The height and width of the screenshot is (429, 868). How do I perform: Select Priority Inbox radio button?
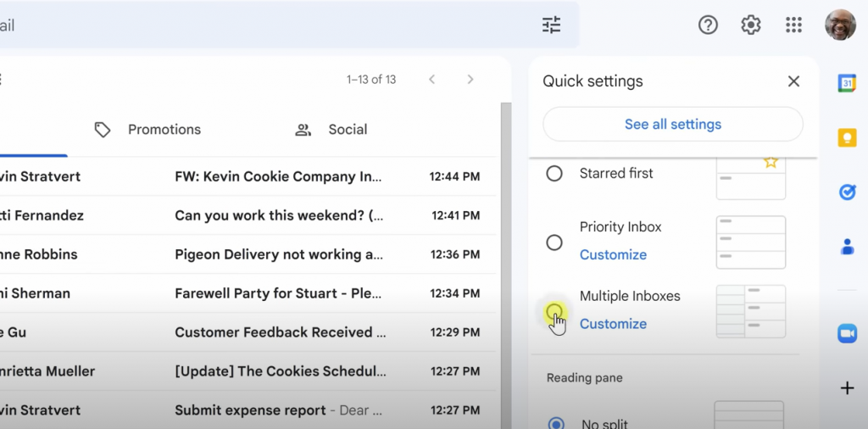tap(554, 242)
